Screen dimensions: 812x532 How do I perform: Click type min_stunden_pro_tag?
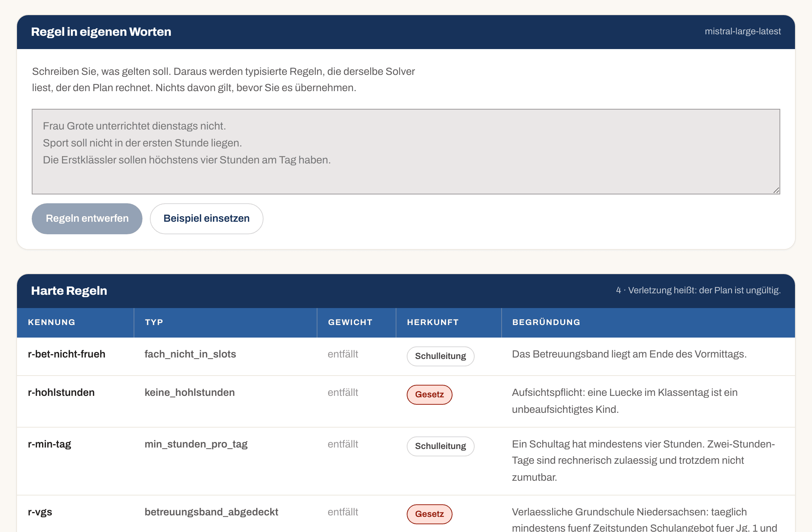point(196,444)
